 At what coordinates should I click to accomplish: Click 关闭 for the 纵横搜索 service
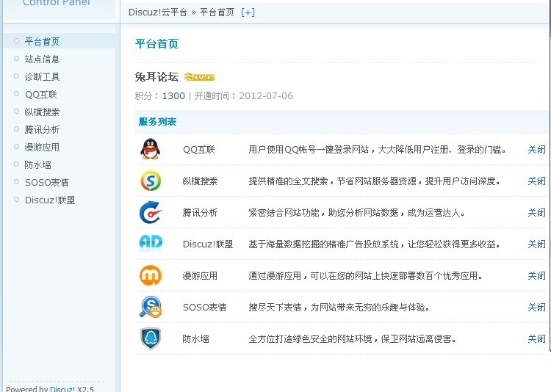point(536,181)
